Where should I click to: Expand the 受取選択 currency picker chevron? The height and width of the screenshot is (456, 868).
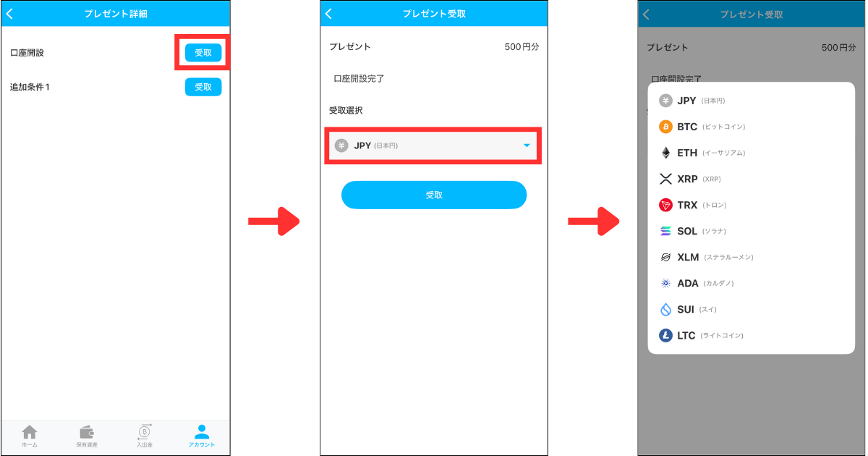point(527,145)
